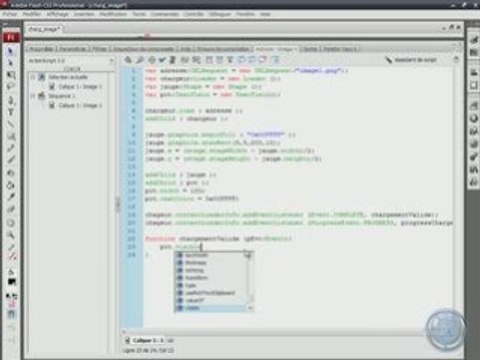
Task: Click Collapse selection icon
Action: tap(219, 60)
